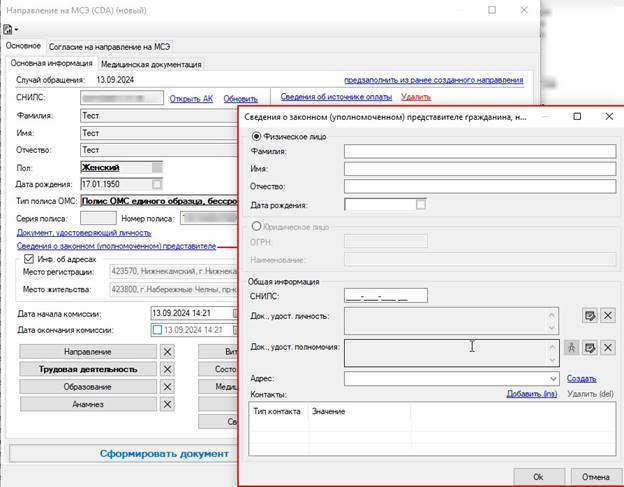Open edit icon for Док., удост. полномочия
Screen dimensions: 624x487
coord(589,348)
